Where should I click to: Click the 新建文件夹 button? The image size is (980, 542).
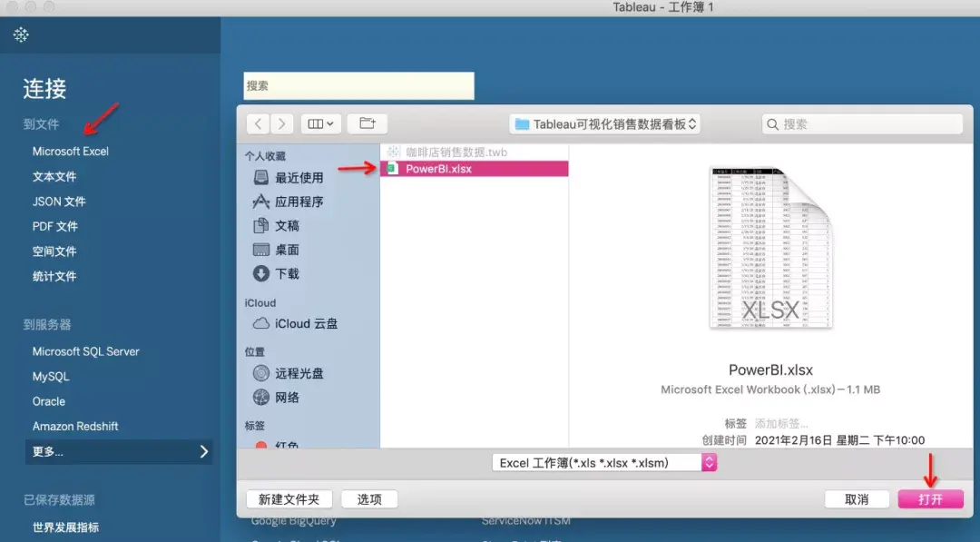pyautogui.click(x=289, y=498)
